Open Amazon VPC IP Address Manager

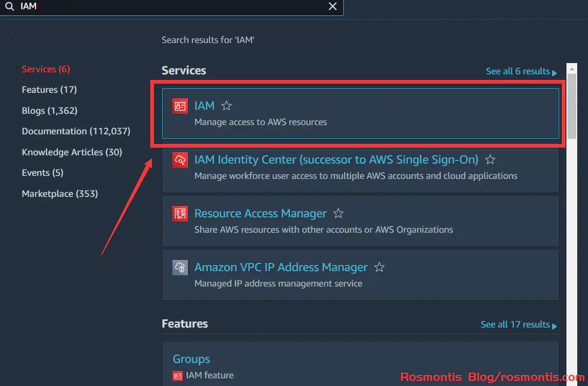tap(281, 267)
